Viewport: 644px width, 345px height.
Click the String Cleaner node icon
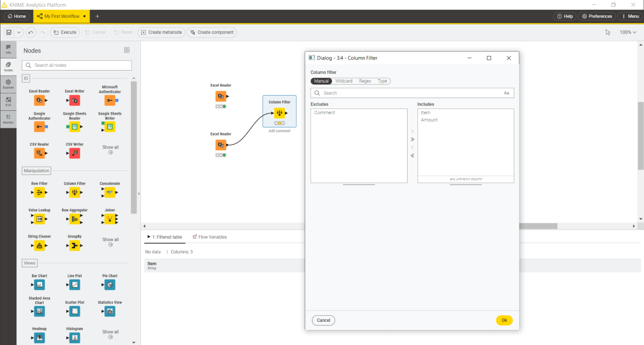click(39, 246)
